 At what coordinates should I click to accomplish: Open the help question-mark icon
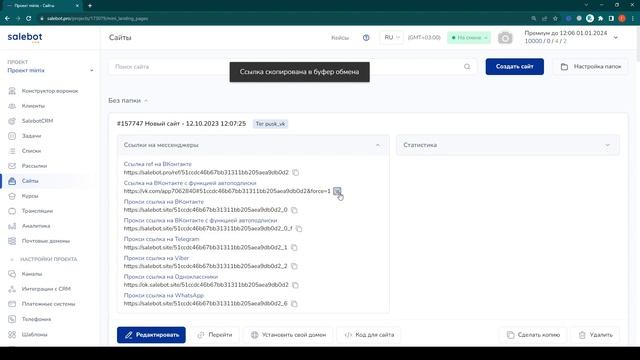(x=366, y=38)
